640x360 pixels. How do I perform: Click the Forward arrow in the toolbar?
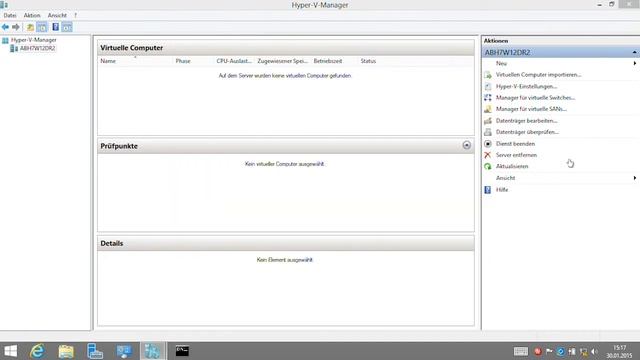pos(16,27)
